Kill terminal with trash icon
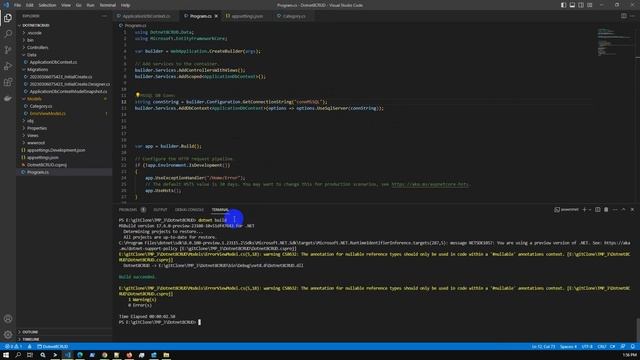Screen dimensions: 640x360 pyautogui.click(x=606, y=209)
